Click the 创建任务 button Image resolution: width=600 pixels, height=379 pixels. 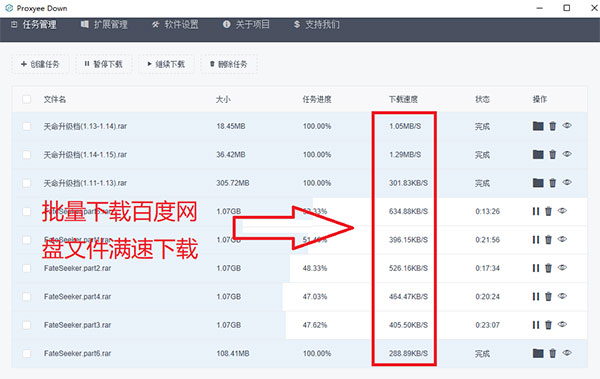pos(40,64)
